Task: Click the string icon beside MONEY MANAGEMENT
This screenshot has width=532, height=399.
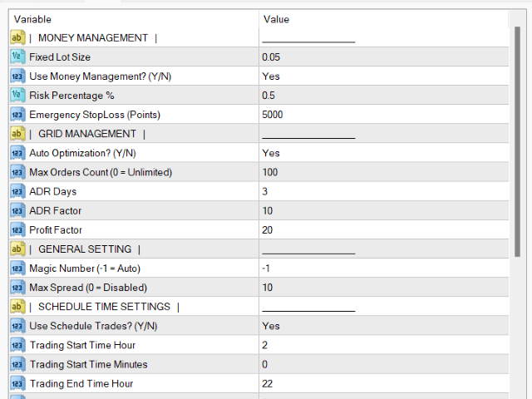Action: (x=17, y=37)
